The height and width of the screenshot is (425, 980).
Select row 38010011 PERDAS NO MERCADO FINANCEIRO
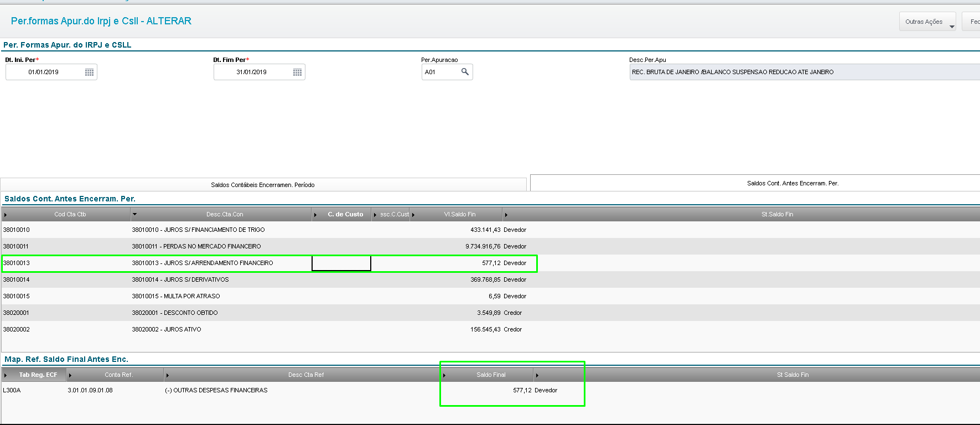pyautogui.click(x=491, y=246)
